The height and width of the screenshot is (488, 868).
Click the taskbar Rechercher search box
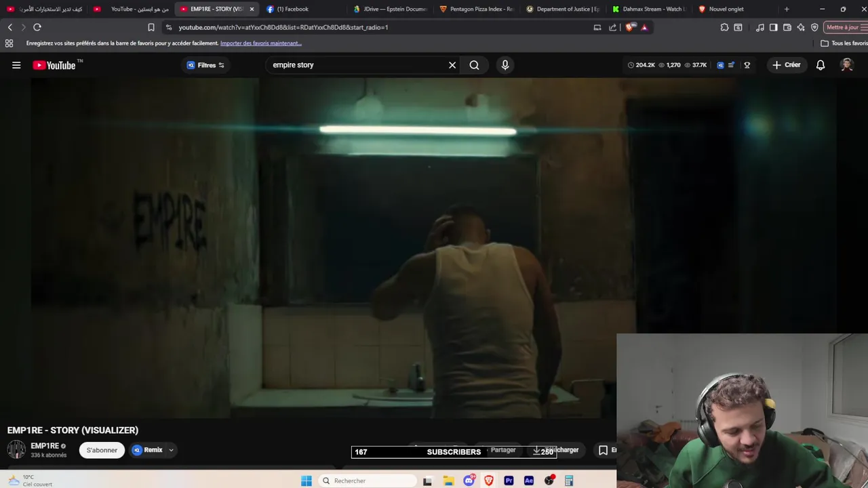[x=368, y=481]
